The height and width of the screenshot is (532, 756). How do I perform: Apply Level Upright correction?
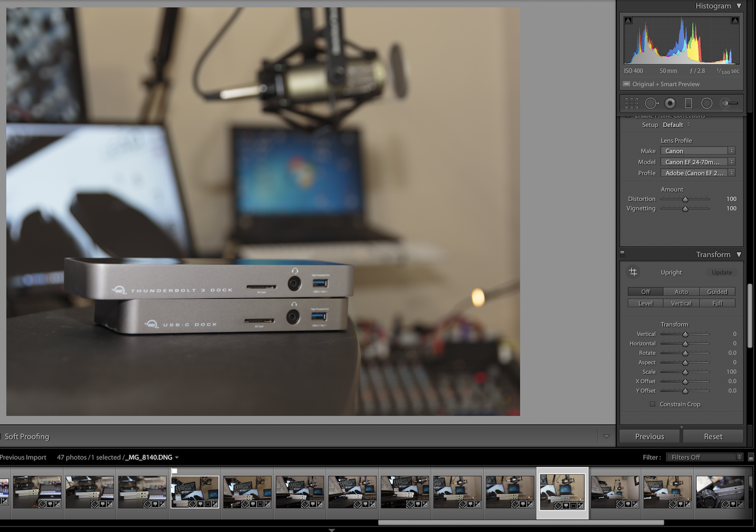coord(645,304)
